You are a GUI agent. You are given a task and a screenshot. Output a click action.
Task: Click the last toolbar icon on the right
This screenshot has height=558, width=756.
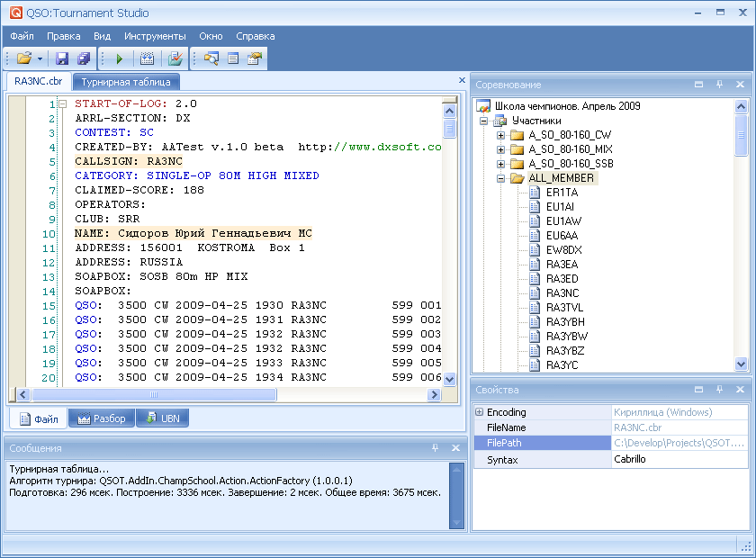[255, 58]
